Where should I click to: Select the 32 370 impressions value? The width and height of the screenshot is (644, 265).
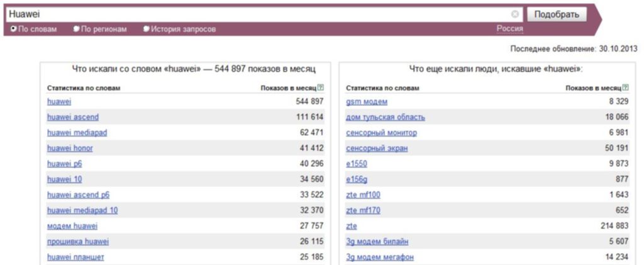[312, 210]
